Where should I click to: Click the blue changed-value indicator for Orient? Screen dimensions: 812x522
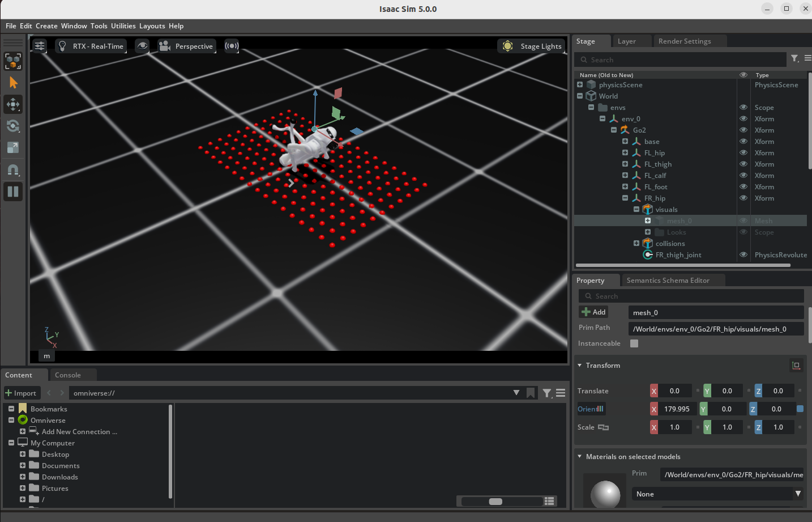pos(800,409)
